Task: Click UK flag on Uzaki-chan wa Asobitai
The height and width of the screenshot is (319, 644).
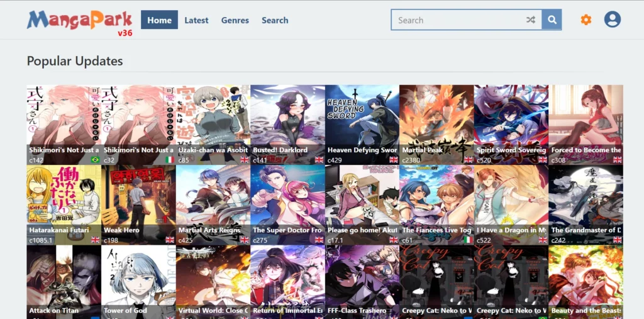Action: [245, 160]
